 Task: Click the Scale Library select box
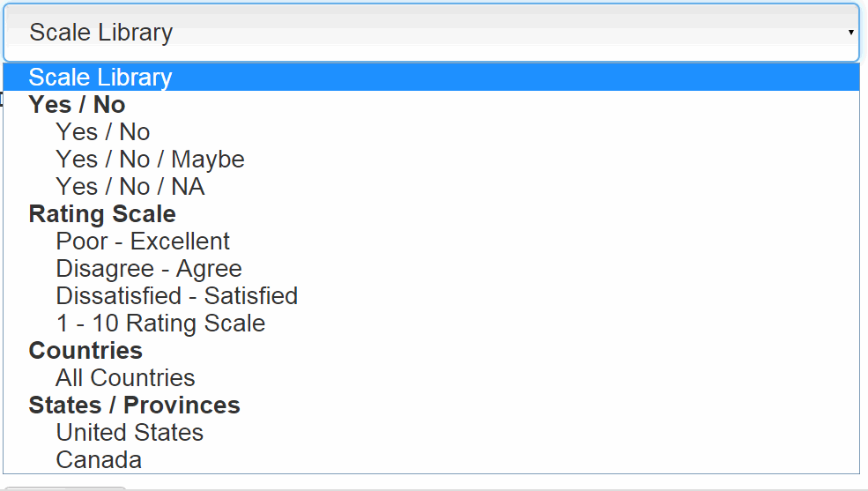coord(430,33)
